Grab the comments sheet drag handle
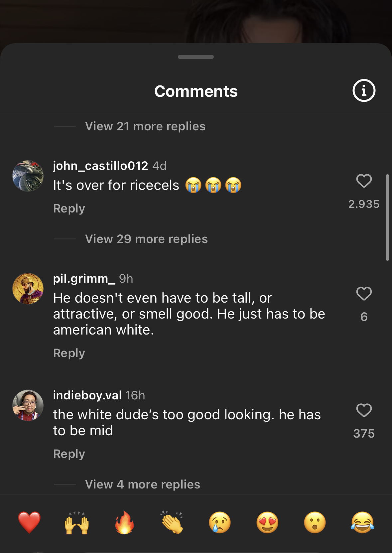 (196, 57)
